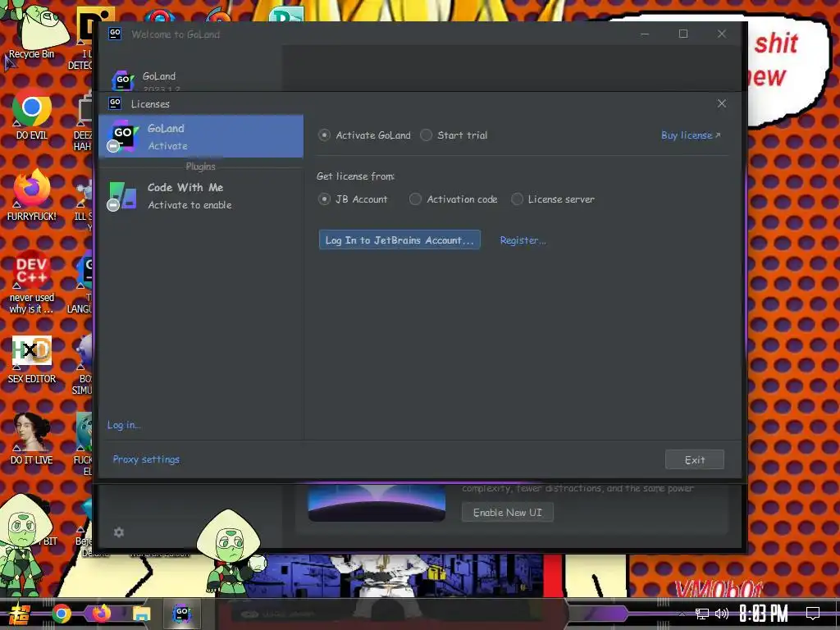
Task: Open network icon in system tray
Action: [x=702, y=614]
